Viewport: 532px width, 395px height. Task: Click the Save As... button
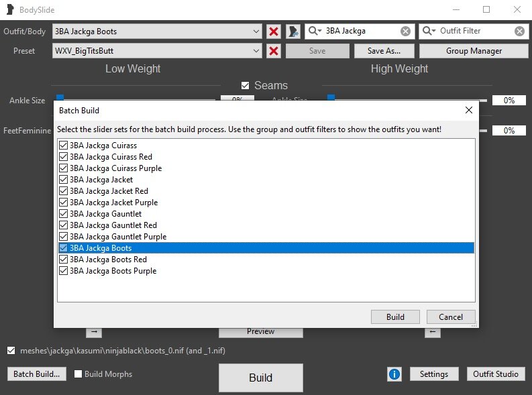(x=384, y=51)
